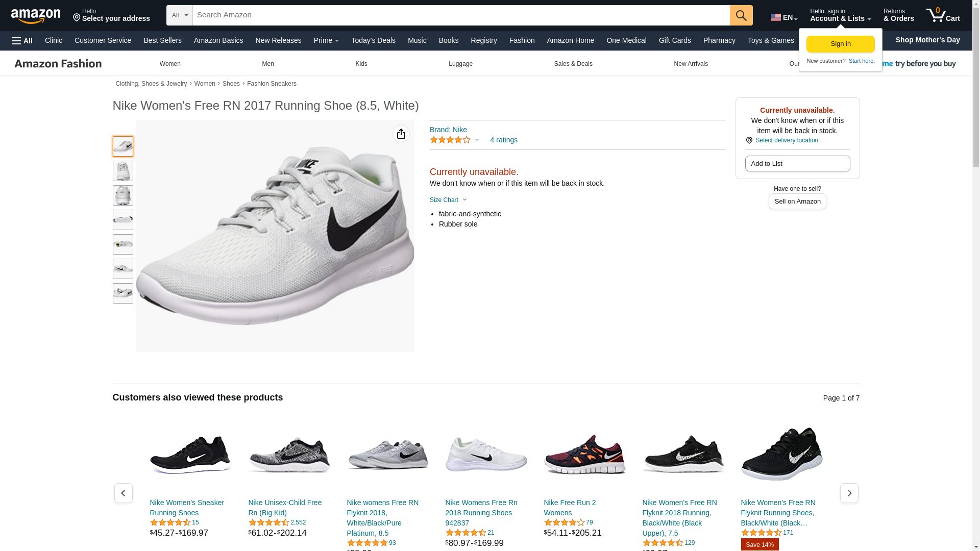Open Today's Deals in navigation bar
The height and width of the screenshot is (551, 980).
coord(373,40)
